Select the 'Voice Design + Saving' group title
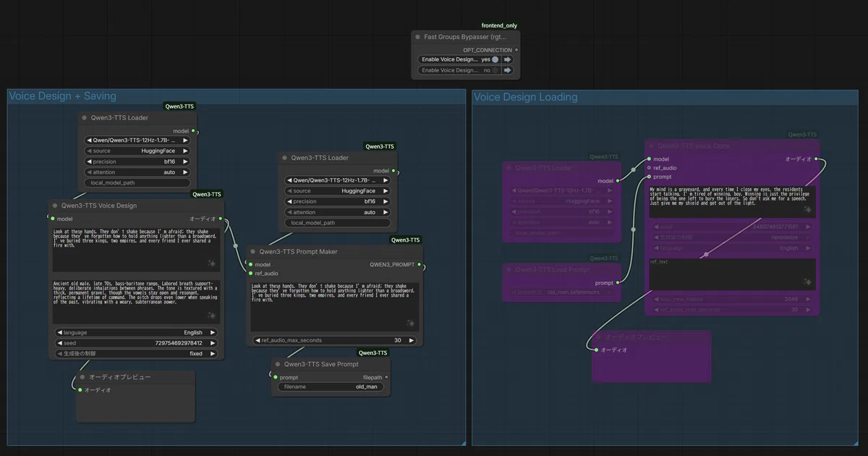 pyautogui.click(x=62, y=96)
